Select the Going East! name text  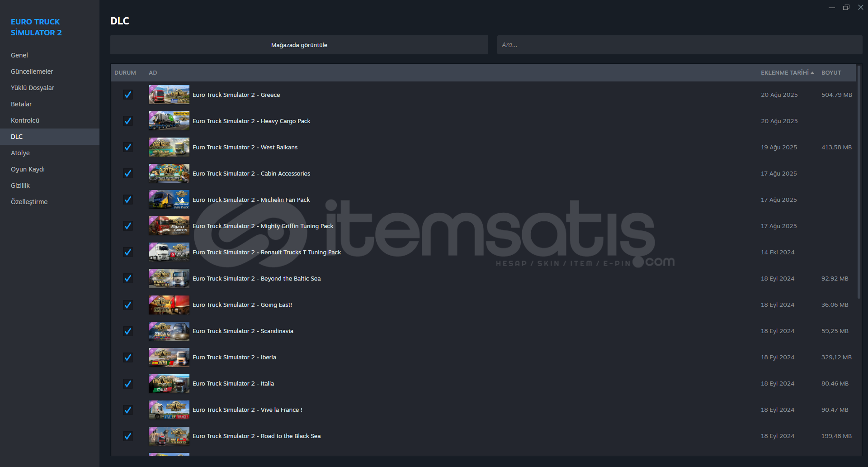pos(242,305)
